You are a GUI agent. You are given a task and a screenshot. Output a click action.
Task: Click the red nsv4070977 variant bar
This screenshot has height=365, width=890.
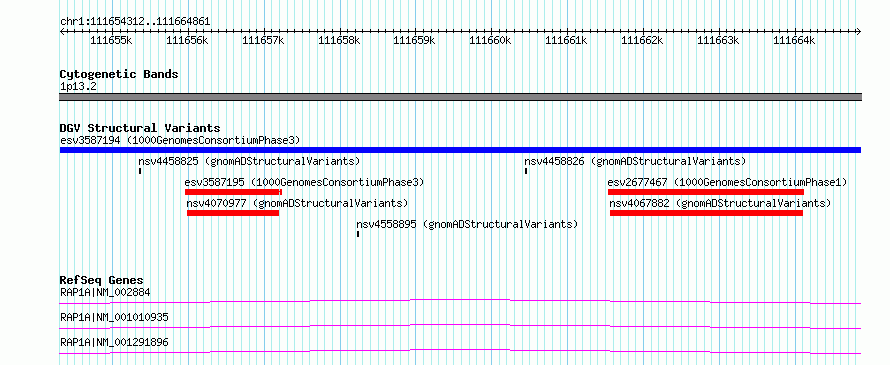233,213
